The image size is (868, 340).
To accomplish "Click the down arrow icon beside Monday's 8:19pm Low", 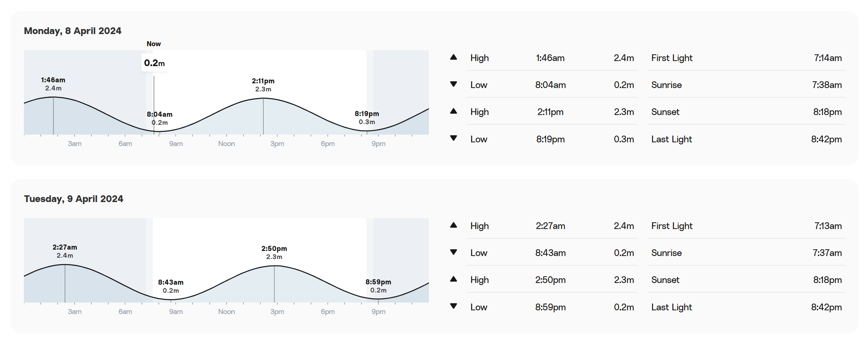I will point(454,138).
